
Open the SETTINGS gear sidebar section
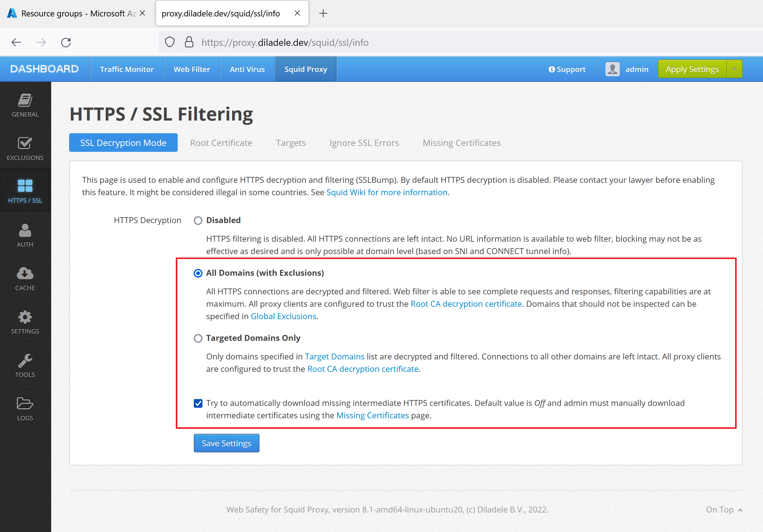25,321
